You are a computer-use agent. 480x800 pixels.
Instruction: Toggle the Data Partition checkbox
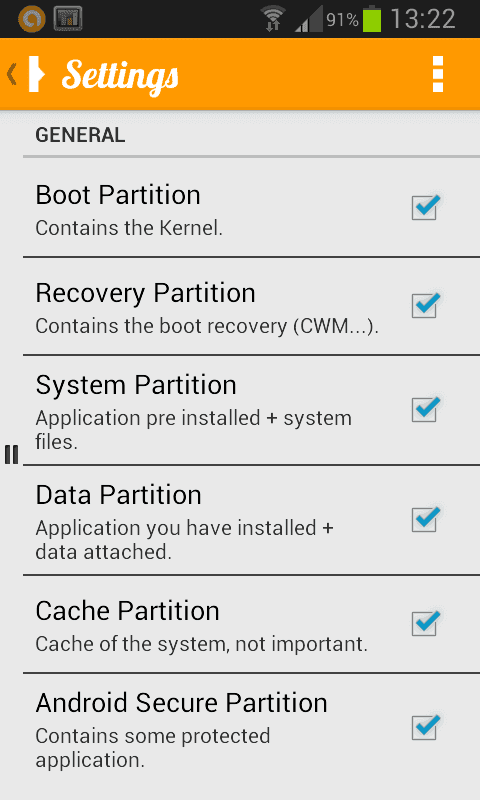click(425, 519)
